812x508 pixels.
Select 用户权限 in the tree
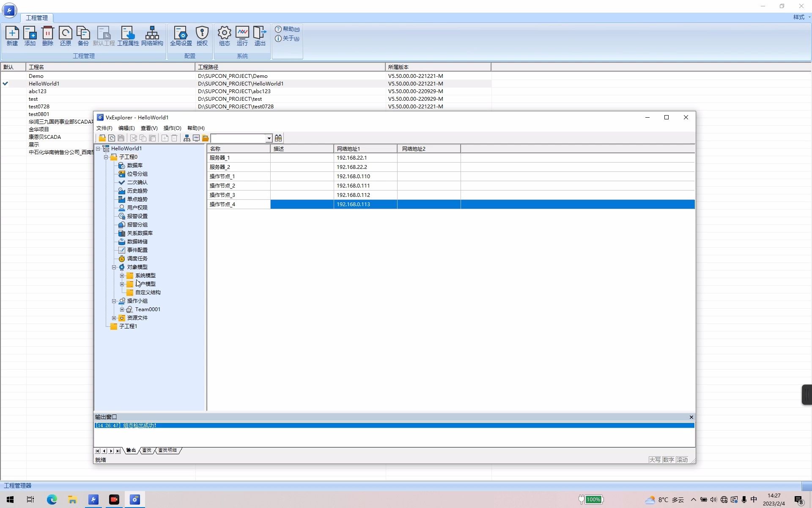point(137,208)
